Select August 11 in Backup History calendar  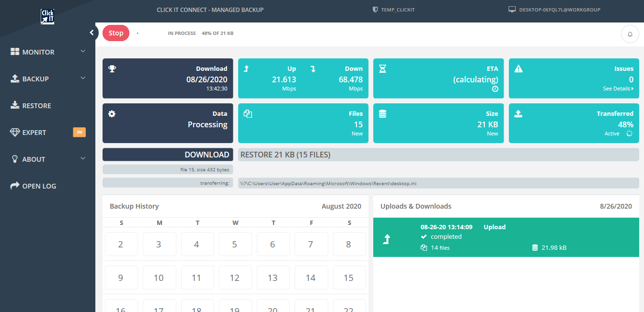pyautogui.click(x=196, y=278)
